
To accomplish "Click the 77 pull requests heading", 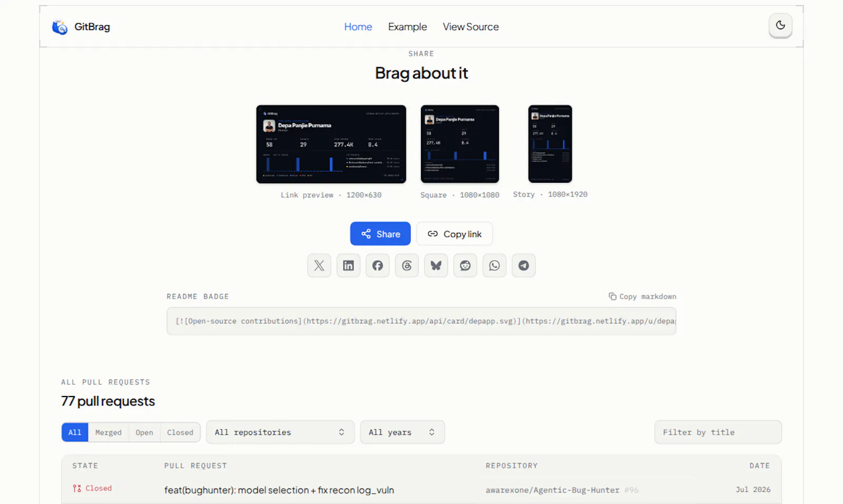I will pos(108,401).
